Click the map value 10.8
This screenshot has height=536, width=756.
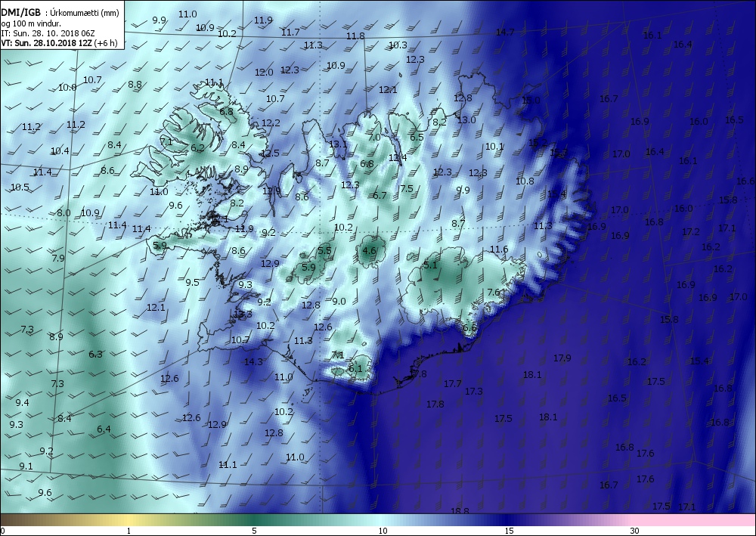tap(525, 181)
